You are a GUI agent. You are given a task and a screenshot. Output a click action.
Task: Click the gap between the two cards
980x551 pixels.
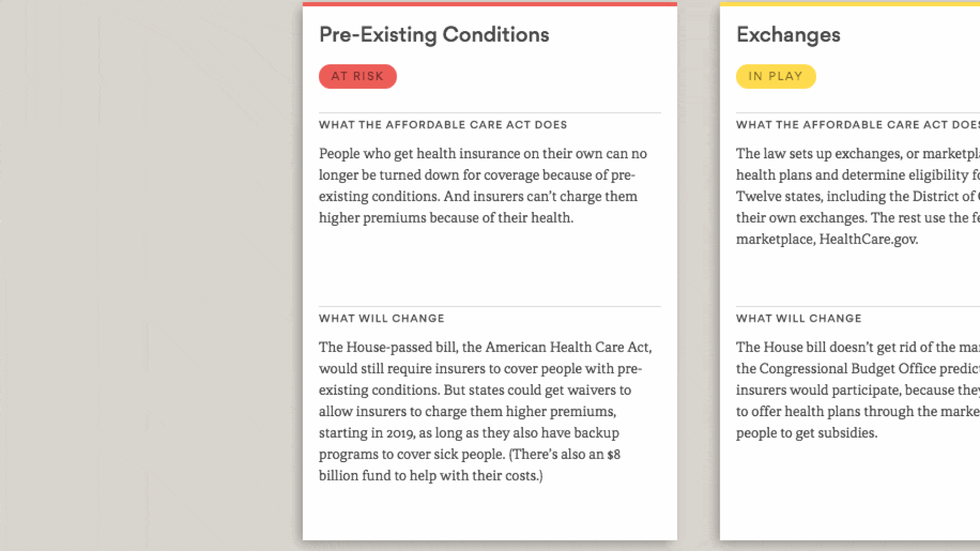[x=698, y=276]
